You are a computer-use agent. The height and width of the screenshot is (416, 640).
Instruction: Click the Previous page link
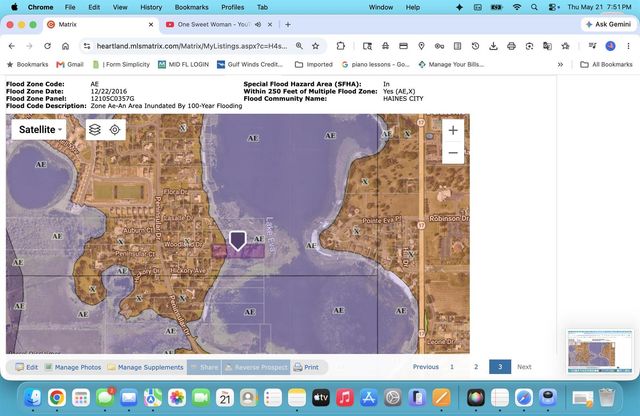tap(425, 367)
